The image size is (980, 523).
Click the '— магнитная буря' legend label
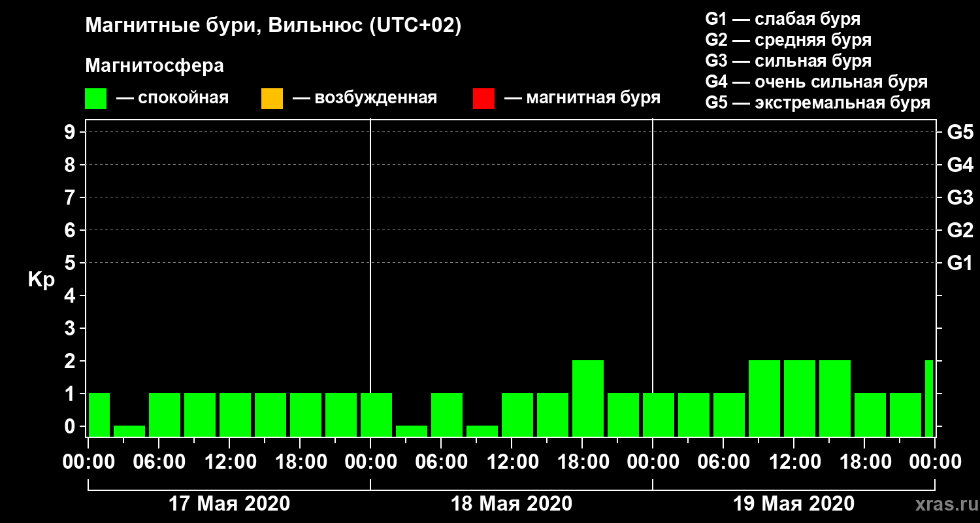click(582, 99)
